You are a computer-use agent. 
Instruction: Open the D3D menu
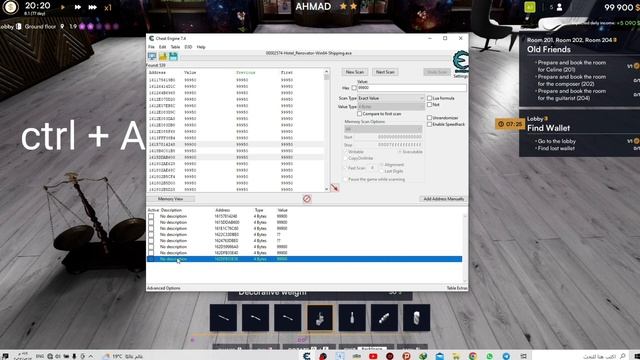pyautogui.click(x=188, y=47)
